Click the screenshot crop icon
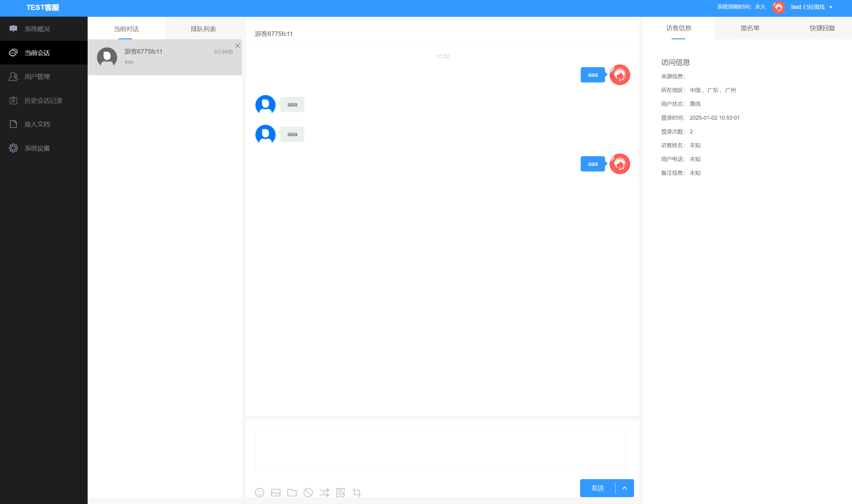This screenshot has width=852, height=504. (357, 492)
